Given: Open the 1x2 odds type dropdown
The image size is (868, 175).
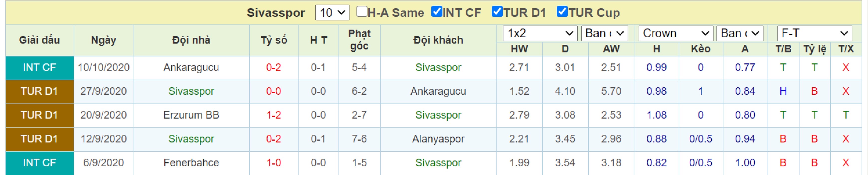Looking at the screenshot, I should pyautogui.click(x=540, y=33).
